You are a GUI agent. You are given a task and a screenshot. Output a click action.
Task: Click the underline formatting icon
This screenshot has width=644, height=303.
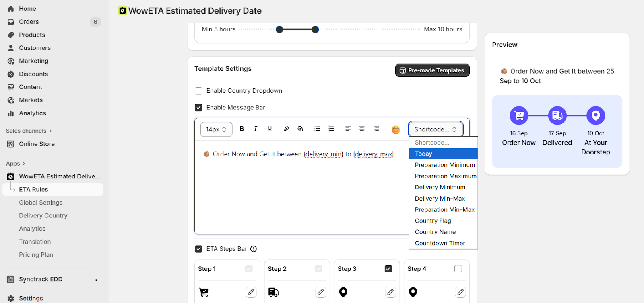click(270, 129)
